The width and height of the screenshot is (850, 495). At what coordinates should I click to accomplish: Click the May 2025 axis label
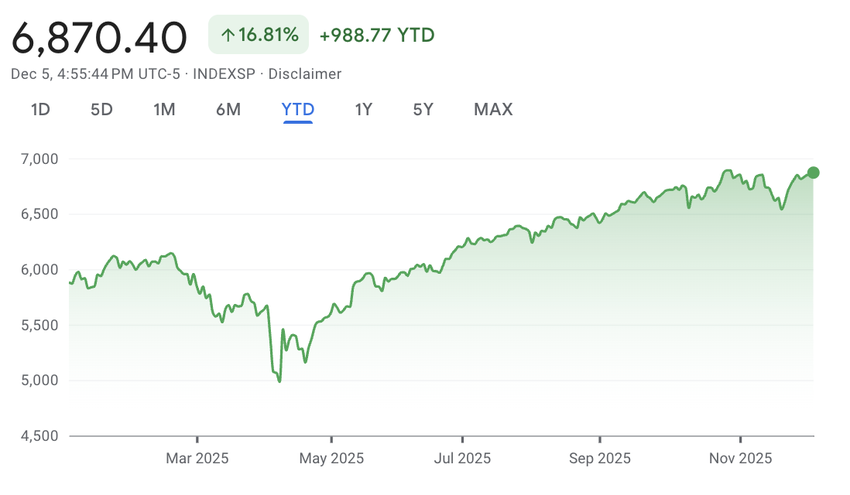(x=331, y=459)
